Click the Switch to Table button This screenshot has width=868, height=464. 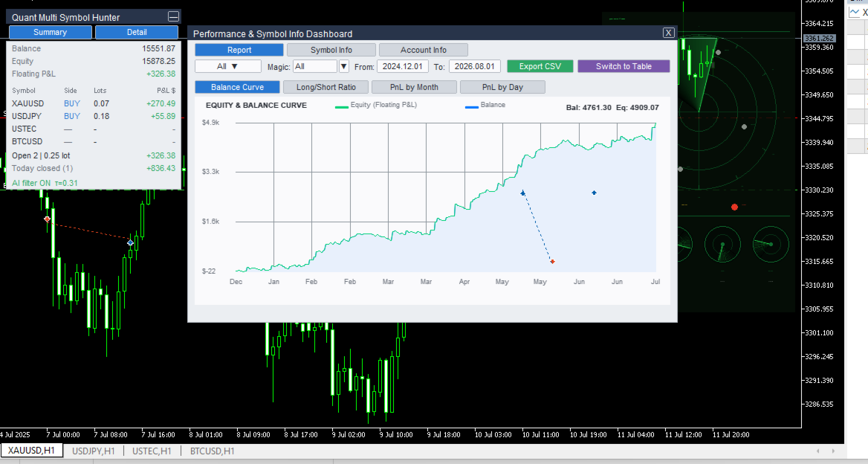pos(624,66)
